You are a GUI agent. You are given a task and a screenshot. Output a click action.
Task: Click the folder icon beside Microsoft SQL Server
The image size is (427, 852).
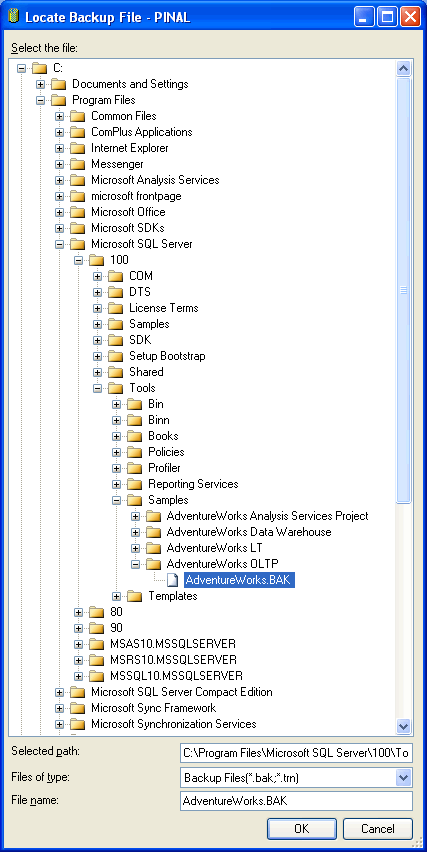point(78,244)
